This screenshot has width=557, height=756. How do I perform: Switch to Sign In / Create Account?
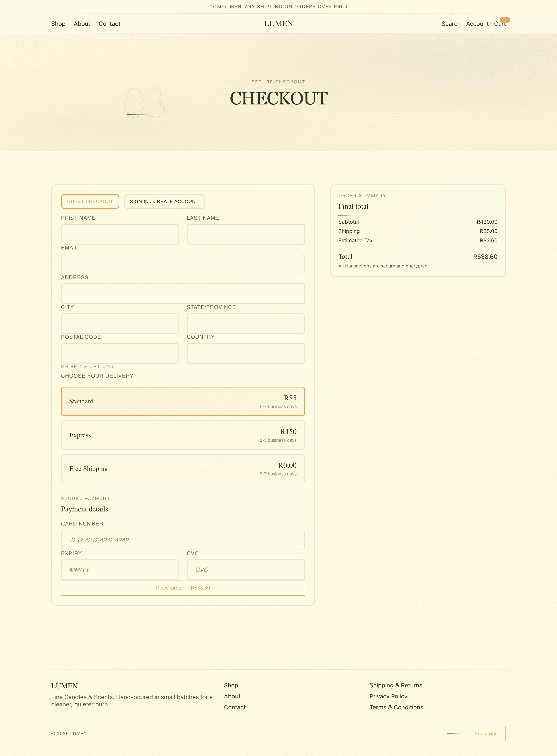point(164,201)
